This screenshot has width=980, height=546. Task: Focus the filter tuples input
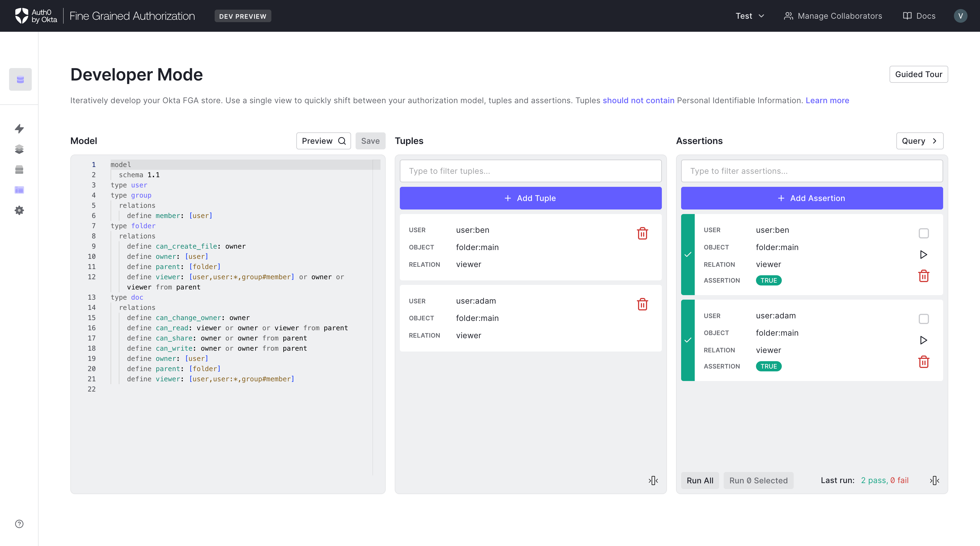[x=530, y=171]
